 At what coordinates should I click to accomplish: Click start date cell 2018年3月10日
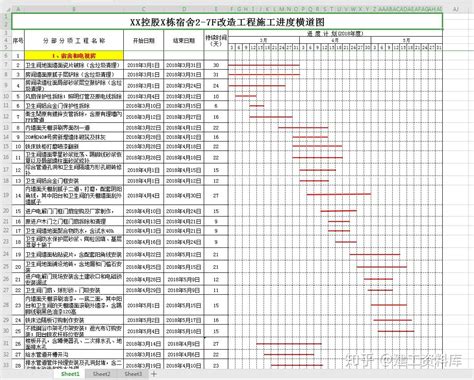coord(144,106)
